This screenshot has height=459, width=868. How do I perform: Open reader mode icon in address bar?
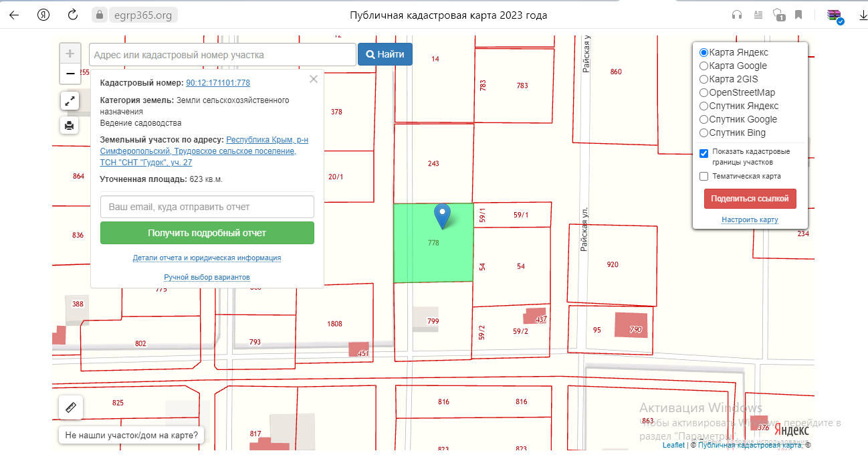click(x=758, y=15)
